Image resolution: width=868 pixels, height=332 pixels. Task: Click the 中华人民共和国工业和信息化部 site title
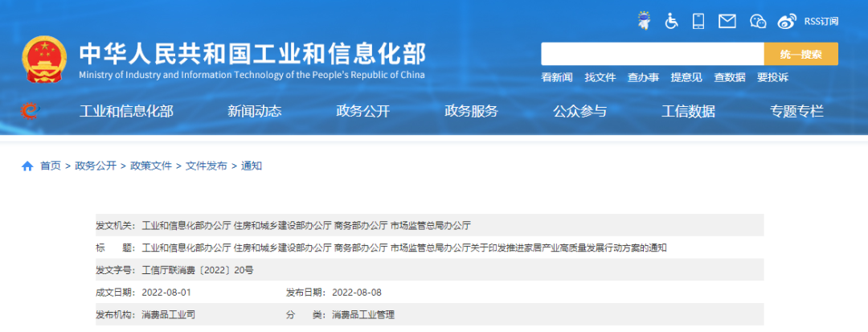[252, 54]
